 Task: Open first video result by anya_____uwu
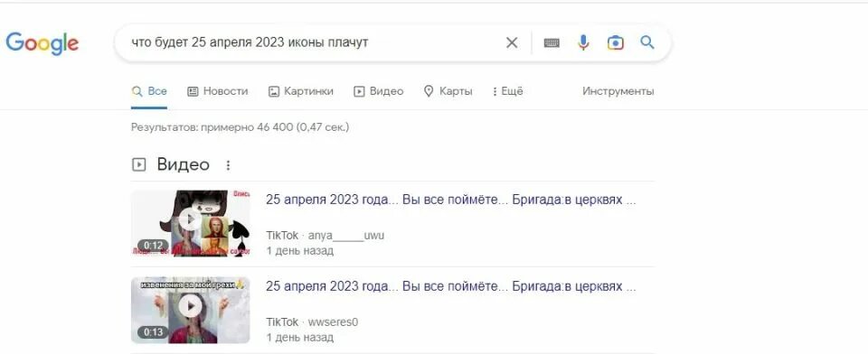point(450,200)
